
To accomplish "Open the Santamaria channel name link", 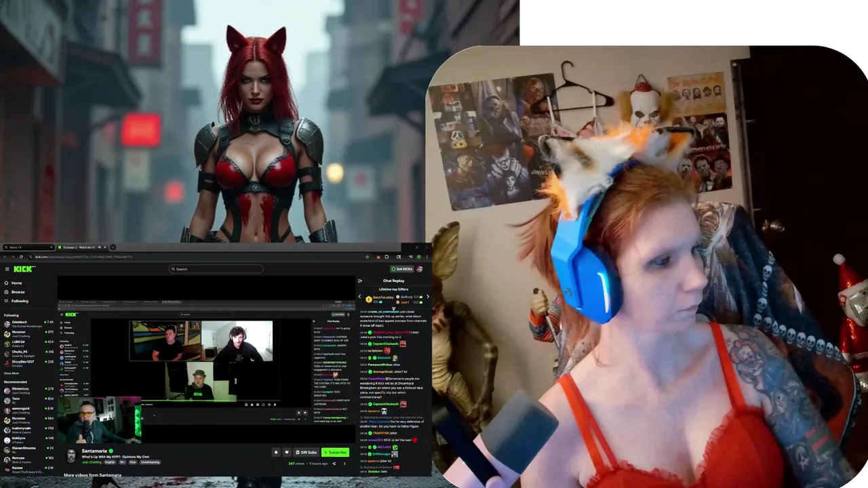I will coord(95,451).
